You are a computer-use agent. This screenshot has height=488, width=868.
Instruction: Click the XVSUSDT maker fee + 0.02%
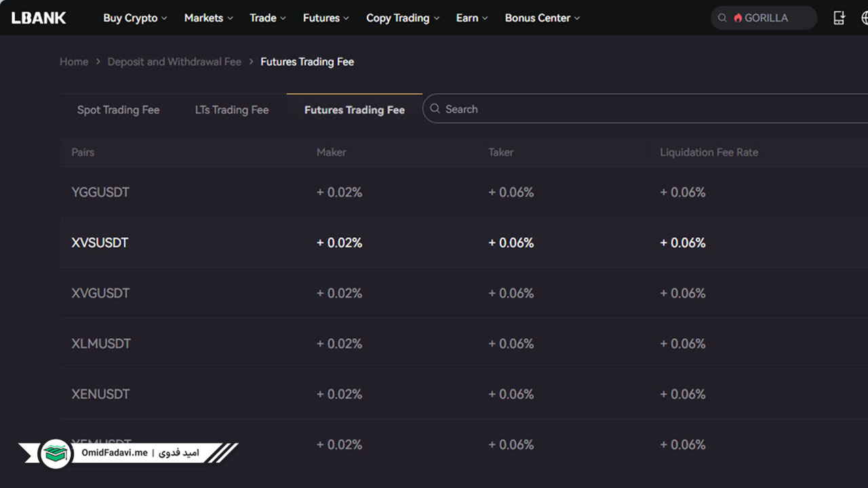click(x=339, y=243)
